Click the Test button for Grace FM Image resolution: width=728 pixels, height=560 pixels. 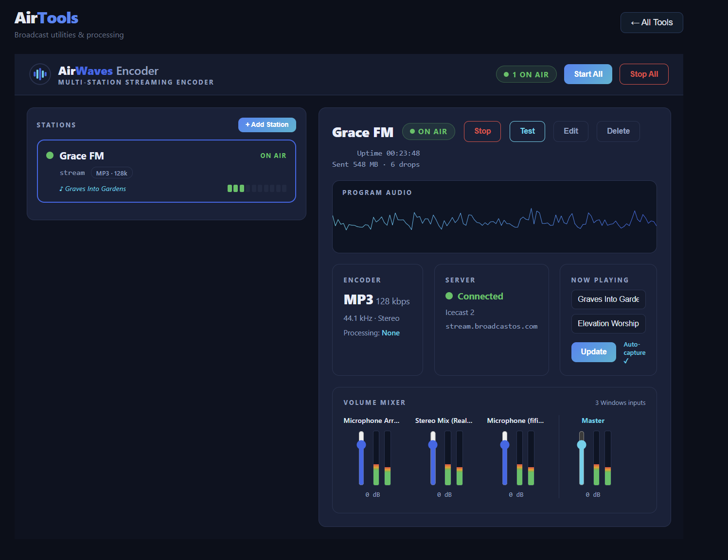(527, 131)
